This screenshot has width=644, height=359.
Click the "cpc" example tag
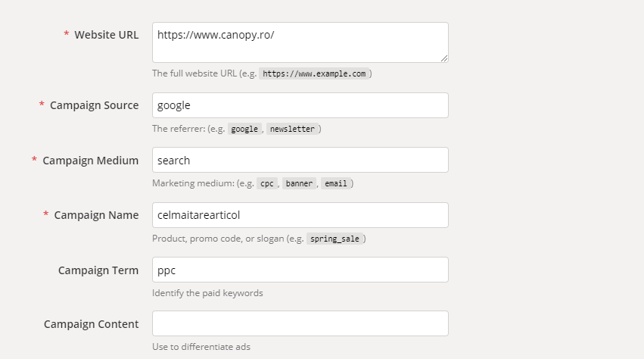pyautogui.click(x=266, y=183)
